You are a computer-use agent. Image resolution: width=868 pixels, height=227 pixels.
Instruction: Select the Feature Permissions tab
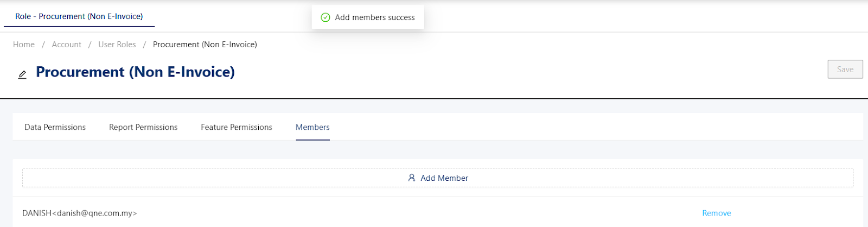(x=237, y=127)
